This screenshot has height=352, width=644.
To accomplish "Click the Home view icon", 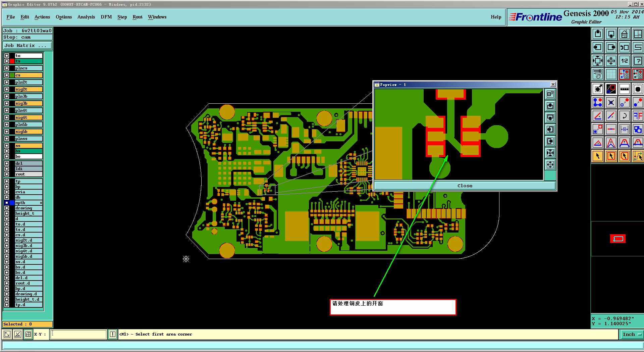I will (625, 34).
